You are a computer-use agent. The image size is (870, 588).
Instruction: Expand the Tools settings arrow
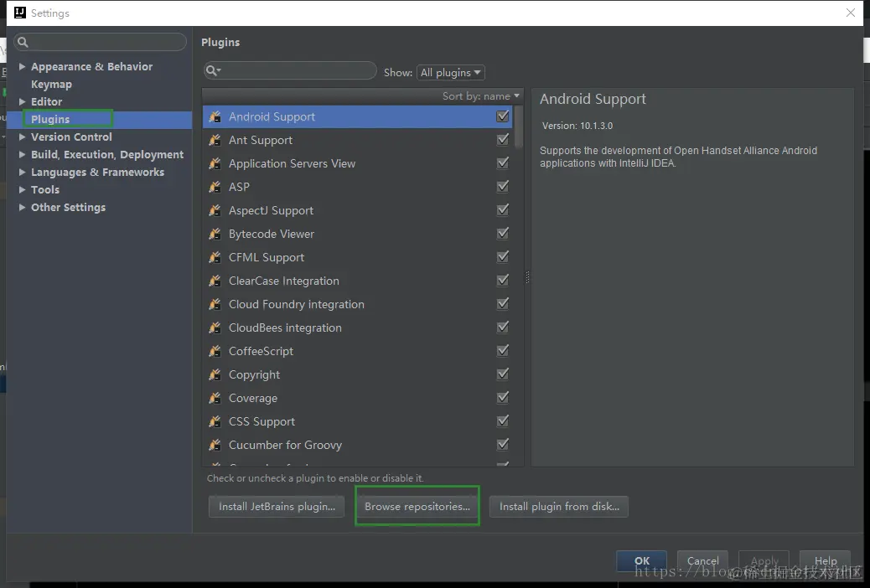click(22, 189)
